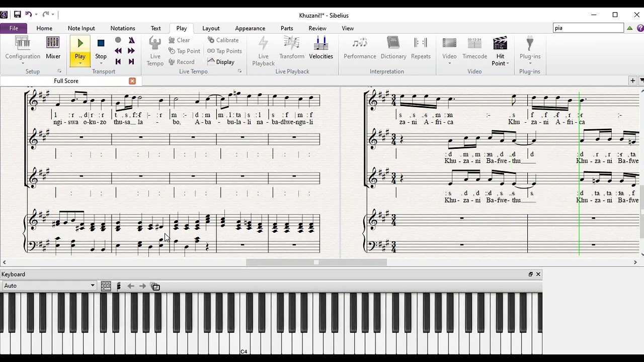Clear the Live Tempo data
Screen dimensions: 644x362
click(179, 40)
